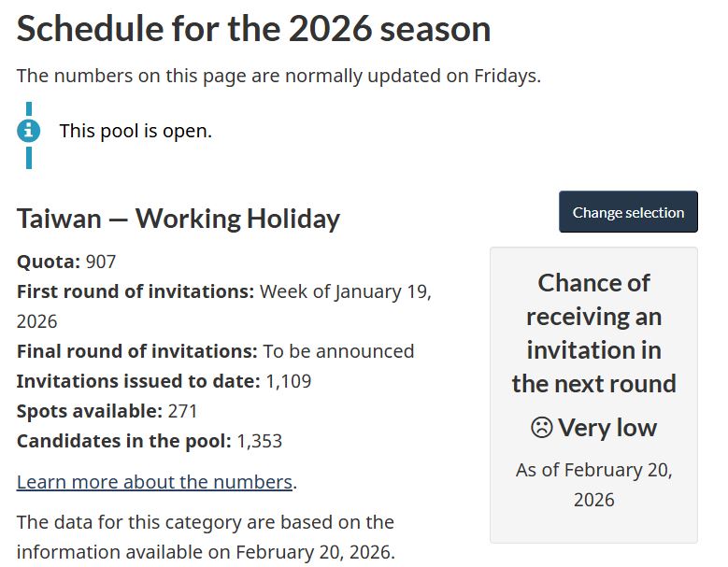This screenshot has height=567, width=728.
Task: Click the Schedule for the 2026 season heading
Action: (x=253, y=29)
